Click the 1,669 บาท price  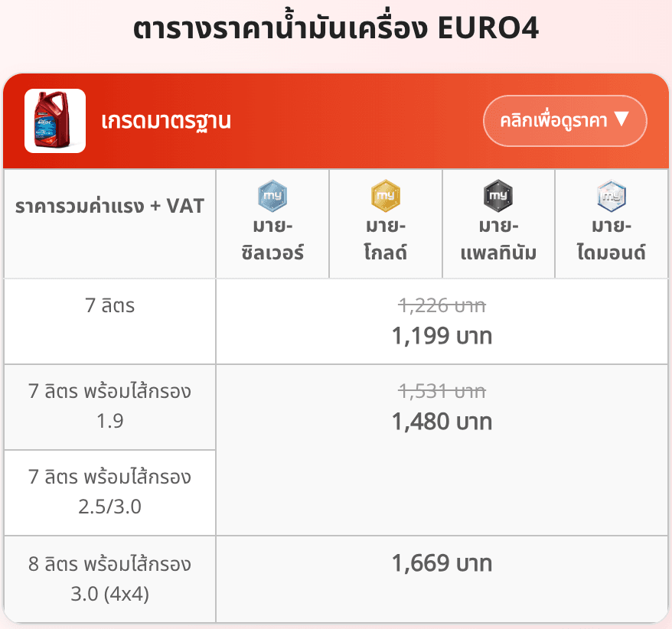pyautogui.click(x=442, y=564)
